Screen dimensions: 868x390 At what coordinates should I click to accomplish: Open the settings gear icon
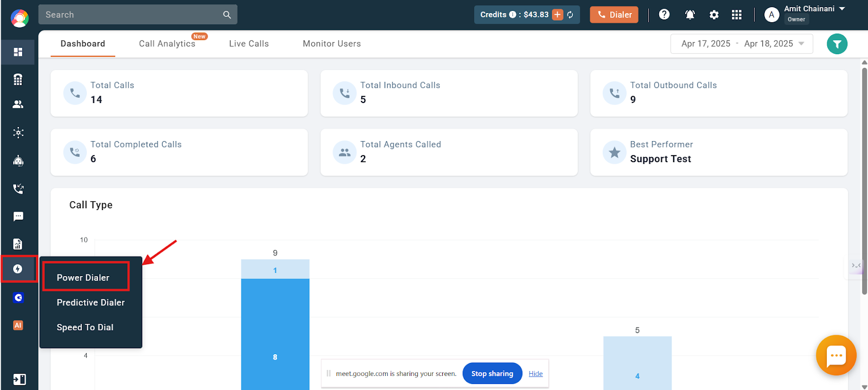pyautogui.click(x=714, y=15)
